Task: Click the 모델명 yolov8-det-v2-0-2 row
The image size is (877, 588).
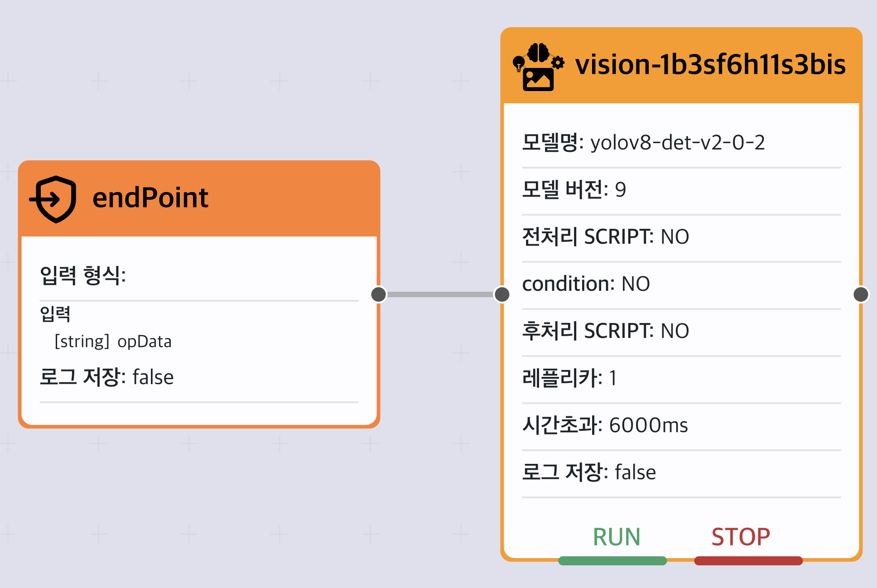Action: click(x=681, y=143)
